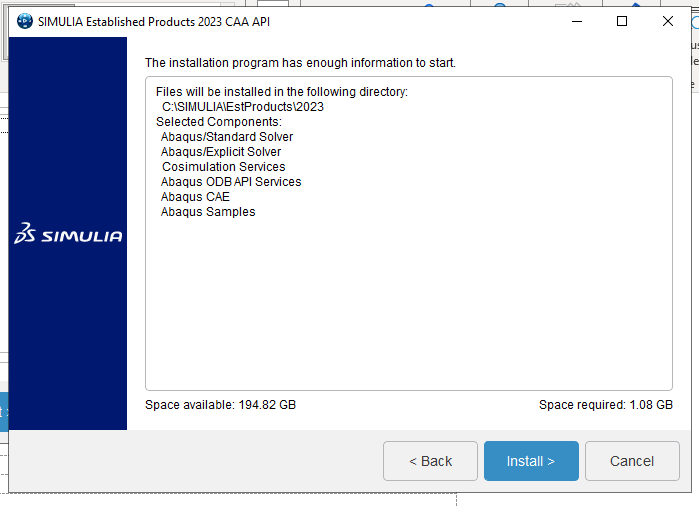The height and width of the screenshot is (506, 699).
Task: Click the Abaqus Samples component line
Action: (x=208, y=212)
